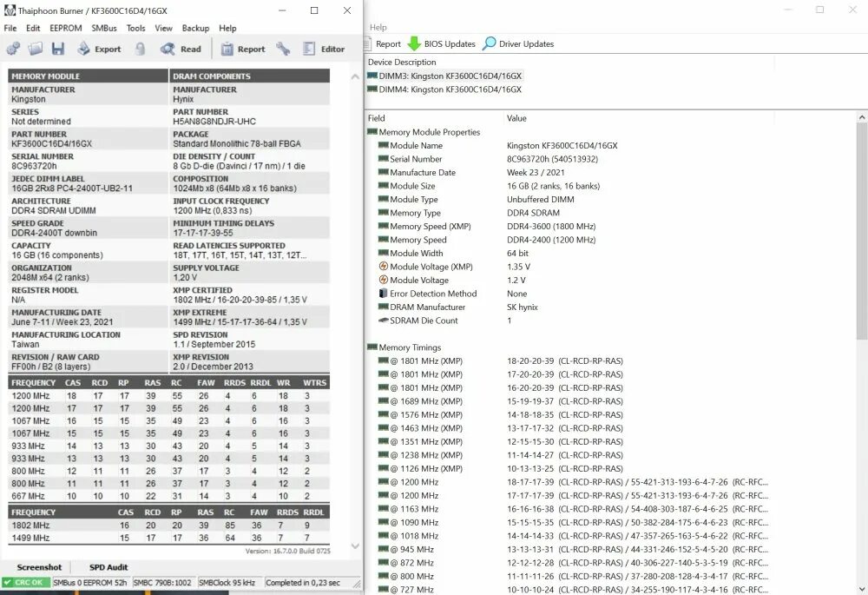Click the 667 MHz row in frequency table
Viewport: 868px width, 595px height.
(x=169, y=496)
